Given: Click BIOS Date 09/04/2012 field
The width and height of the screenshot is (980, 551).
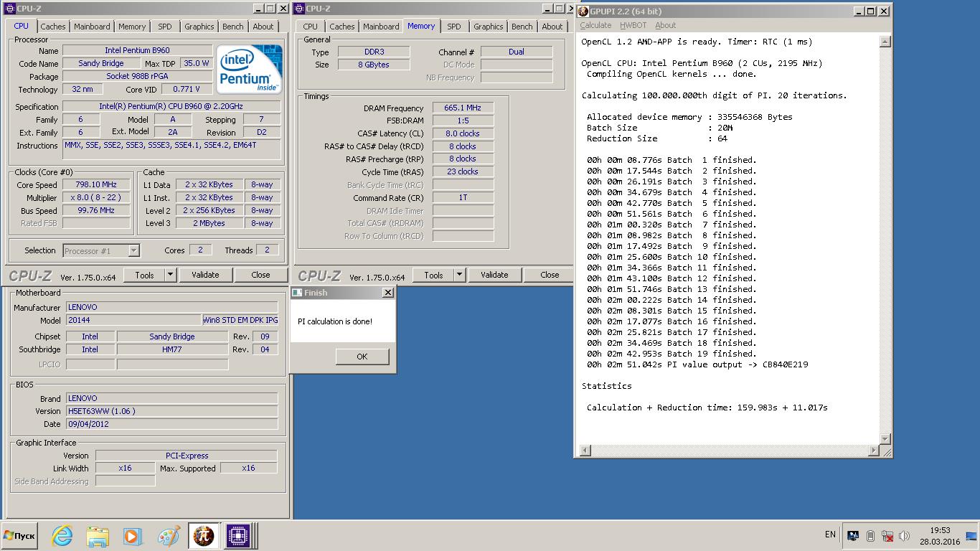Looking at the screenshot, I should 172,424.
